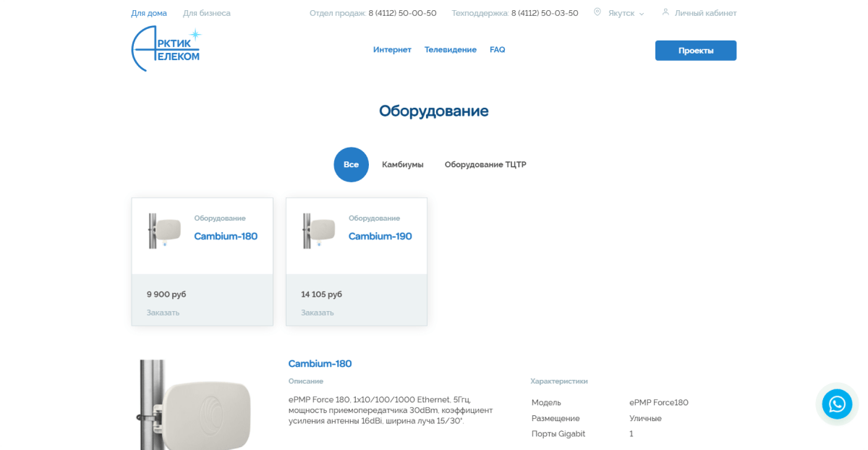The height and width of the screenshot is (450, 868).
Task: Open the FAQ menu item
Action: 498,50
